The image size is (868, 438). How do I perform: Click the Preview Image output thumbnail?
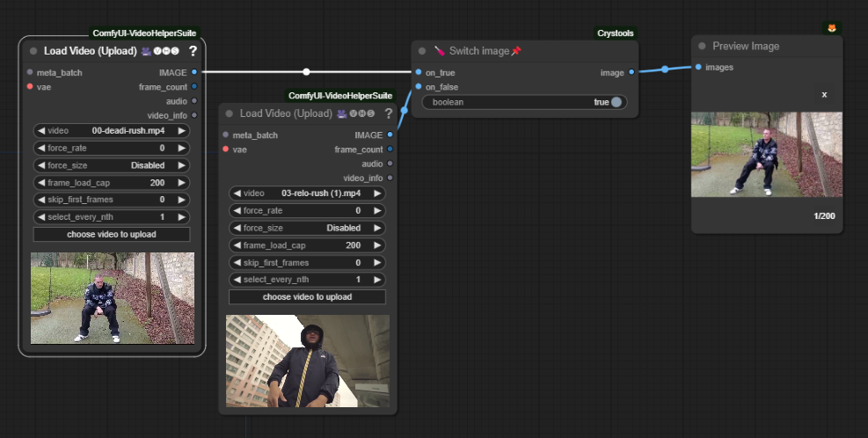767,155
